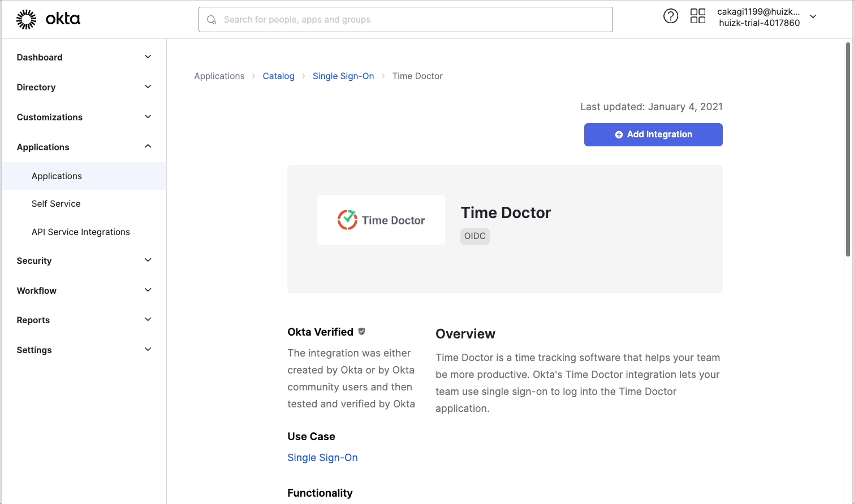Click the search magnifier icon in the search bar
Screen dimensions: 854x504
212,19
